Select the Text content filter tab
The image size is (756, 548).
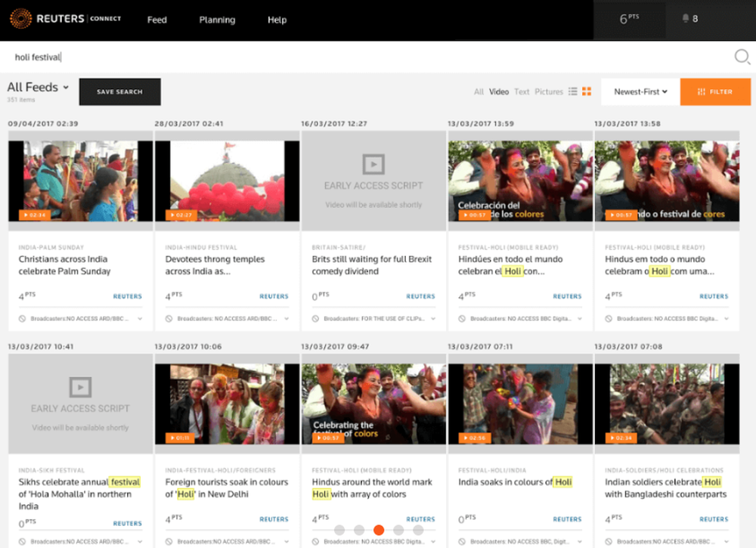pos(521,91)
